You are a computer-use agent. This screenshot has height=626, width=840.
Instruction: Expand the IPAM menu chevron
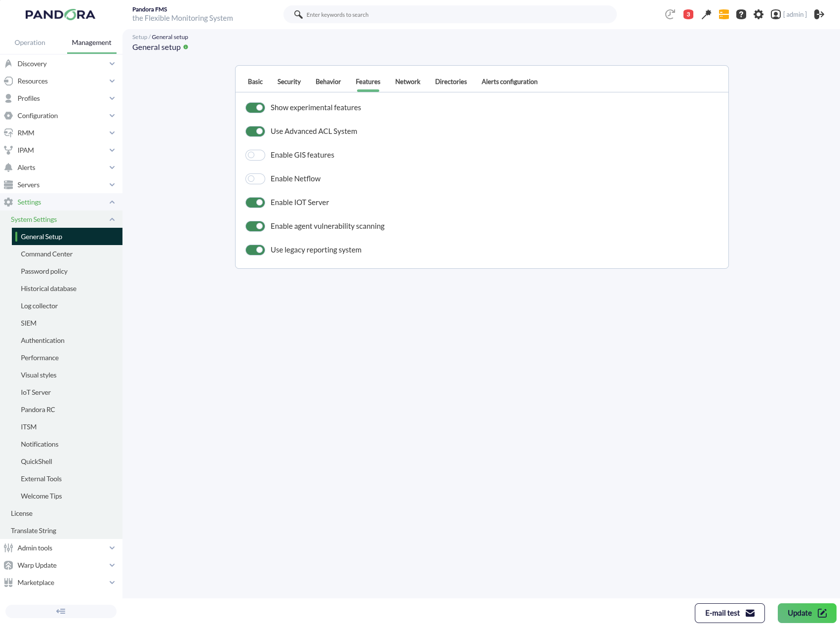(x=112, y=150)
